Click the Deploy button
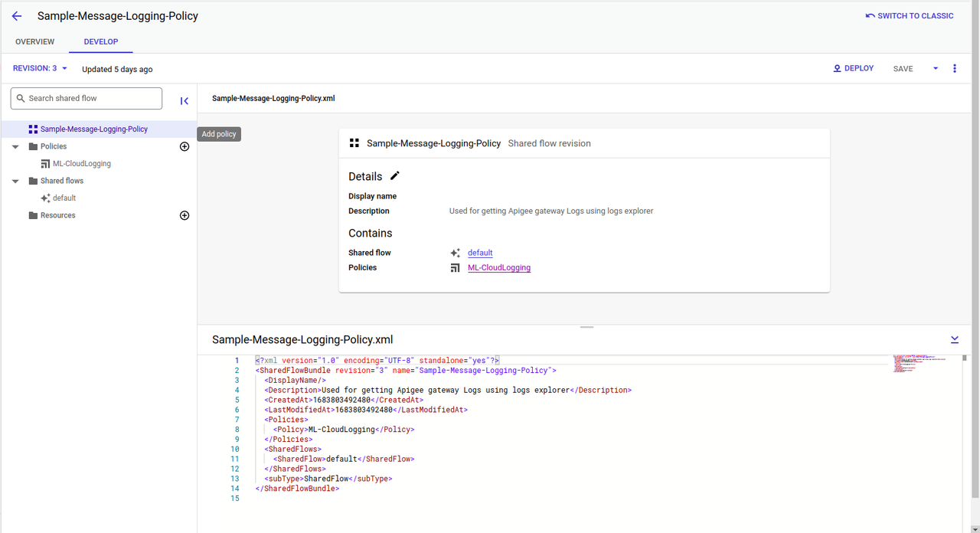Image resolution: width=980 pixels, height=533 pixels. point(854,69)
